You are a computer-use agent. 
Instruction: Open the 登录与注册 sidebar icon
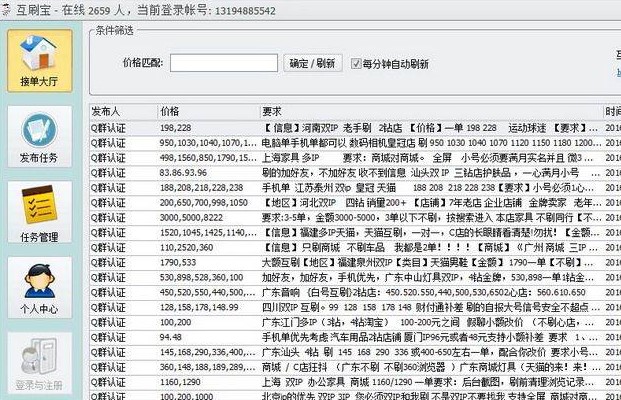click(40, 363)
